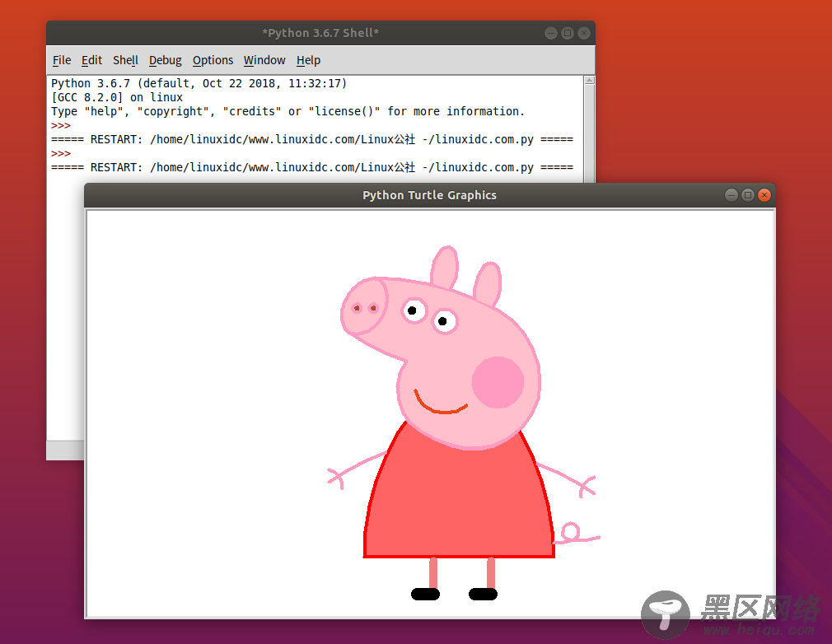Image resolution: width=832 pixels, height=644 pixels.
Task: Minimize the Python 3.6.7 Shell window
Action: click(x=551, y=33)
